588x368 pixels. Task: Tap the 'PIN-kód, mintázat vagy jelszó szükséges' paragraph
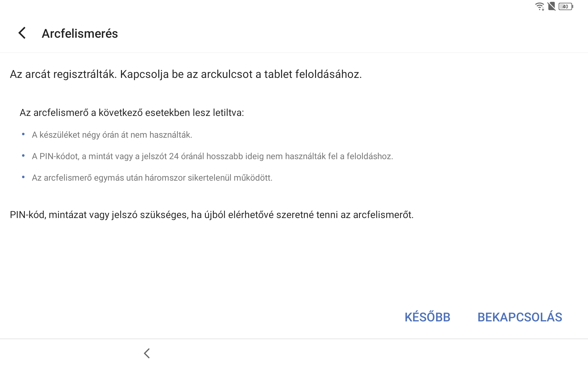click(212, 215)
